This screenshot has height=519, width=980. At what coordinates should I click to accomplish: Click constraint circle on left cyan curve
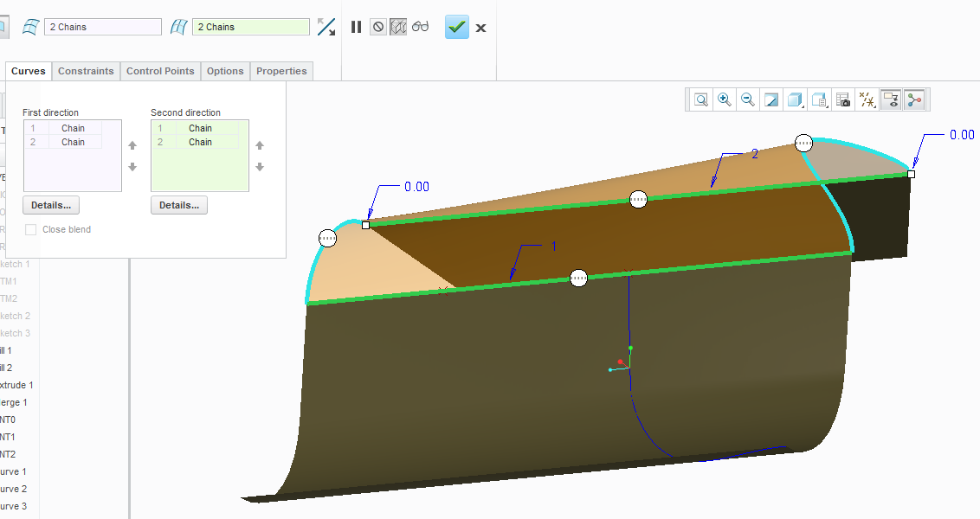click(x=327, y=238)
